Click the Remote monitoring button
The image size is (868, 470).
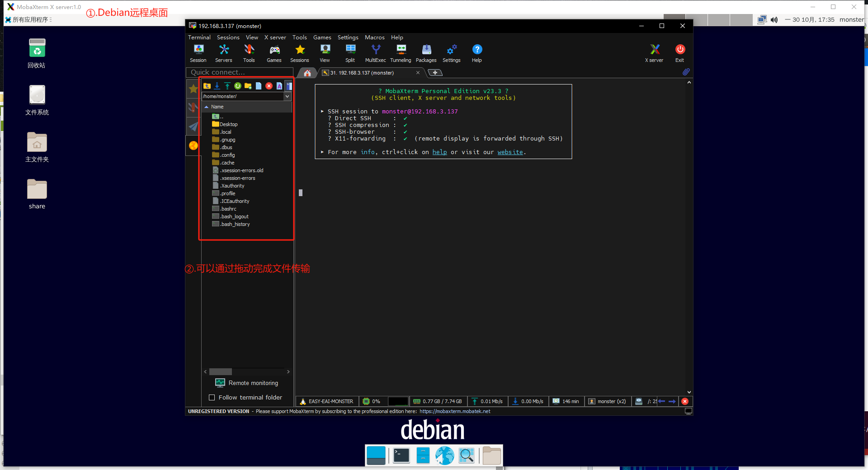click(x=247, y=383)
